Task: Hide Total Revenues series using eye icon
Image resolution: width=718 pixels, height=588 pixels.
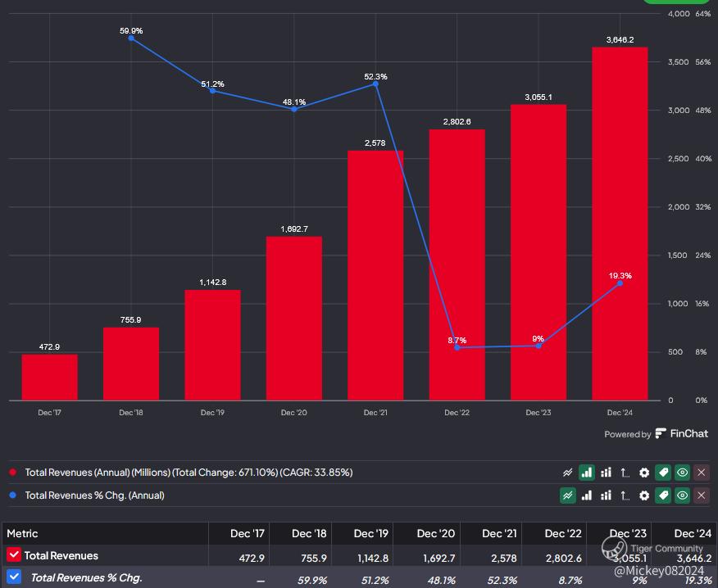Action: point(682,473)
